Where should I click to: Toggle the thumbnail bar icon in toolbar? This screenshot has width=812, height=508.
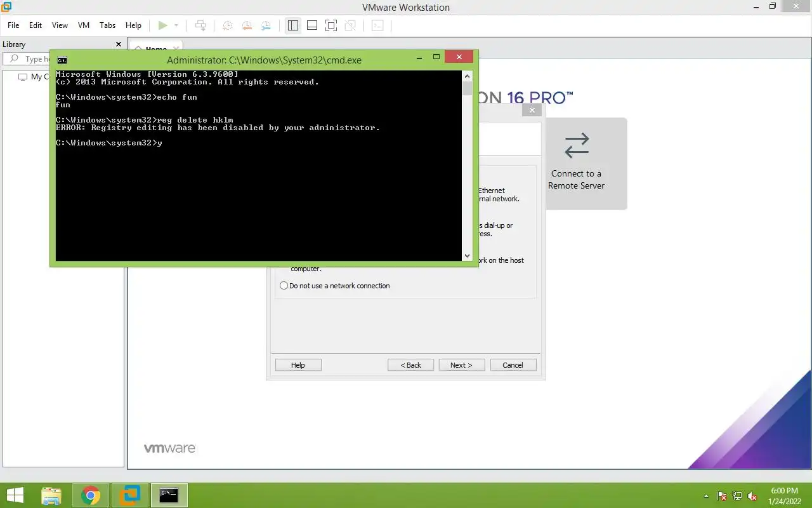click(312, 25)
